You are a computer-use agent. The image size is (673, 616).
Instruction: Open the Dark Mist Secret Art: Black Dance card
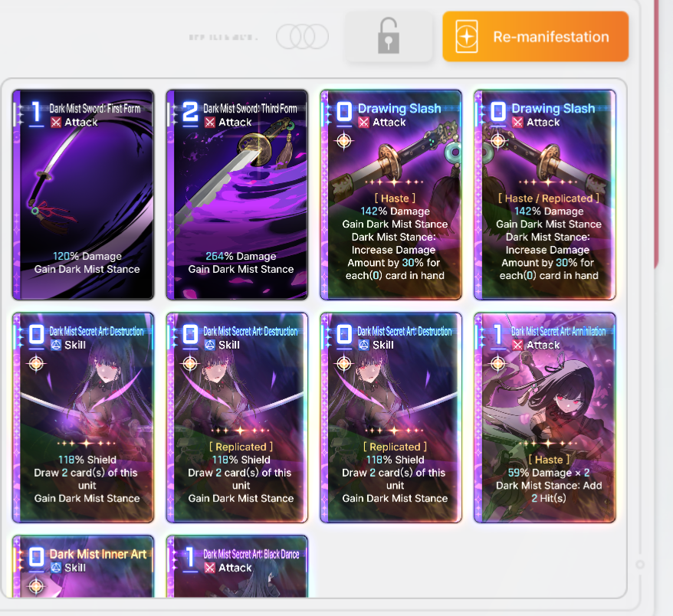click(x=237, y=566)
